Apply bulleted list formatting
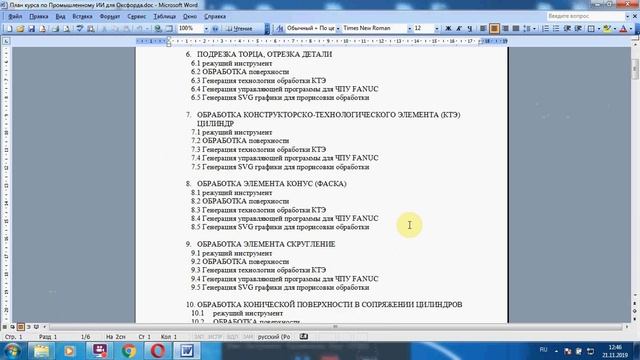640x360 pixels. pos(556,29)
